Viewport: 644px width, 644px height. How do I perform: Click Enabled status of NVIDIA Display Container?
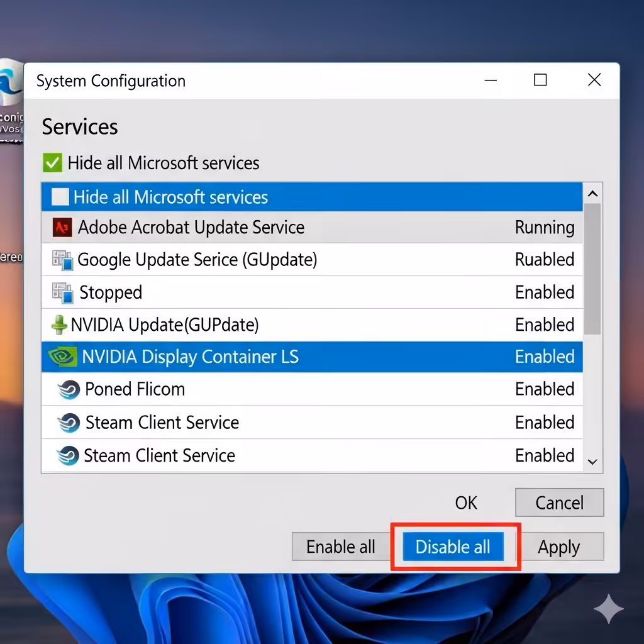tap(545, 357)
